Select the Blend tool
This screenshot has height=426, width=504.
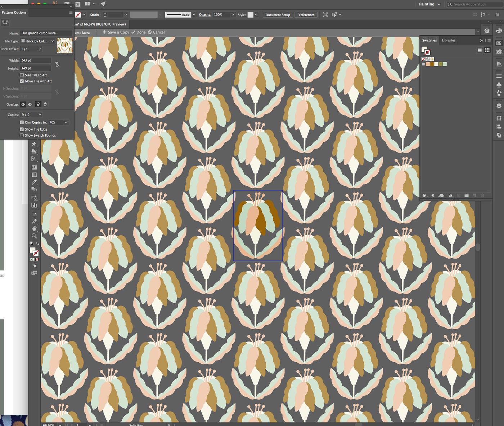click(x=34, y=189)
